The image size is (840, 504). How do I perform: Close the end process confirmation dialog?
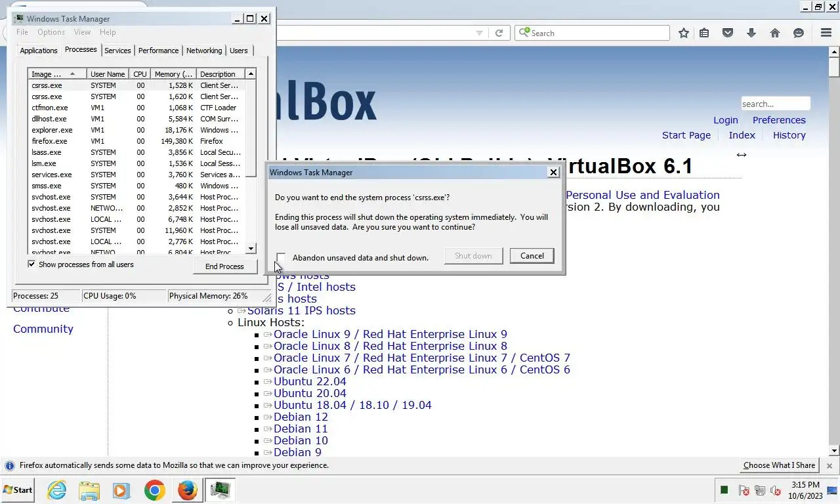[553, 172]
